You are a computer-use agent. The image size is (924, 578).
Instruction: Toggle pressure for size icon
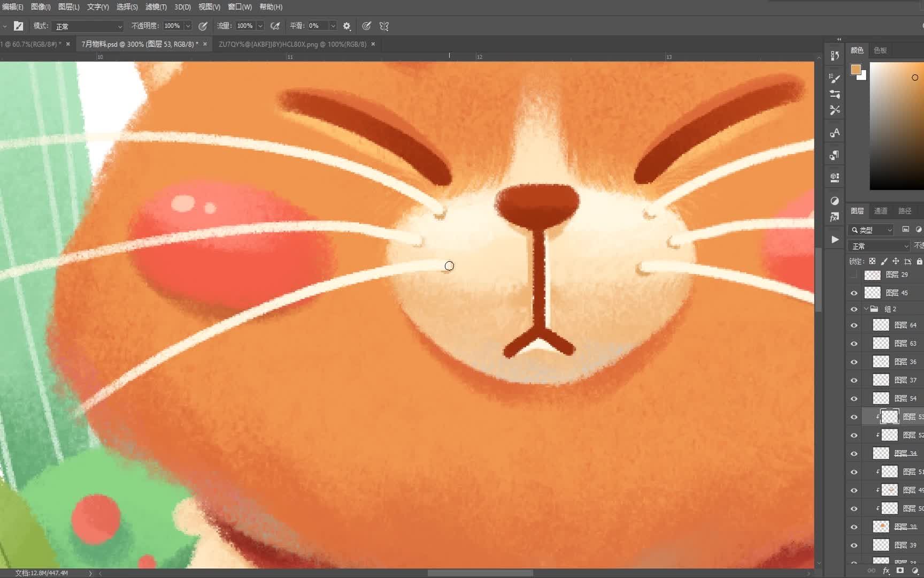tap(366, 26)
